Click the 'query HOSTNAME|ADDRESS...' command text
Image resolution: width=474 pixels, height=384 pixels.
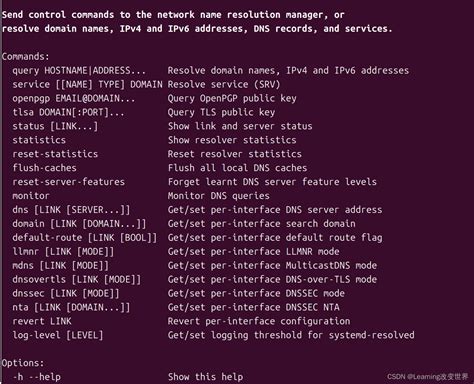pos(79,71)
